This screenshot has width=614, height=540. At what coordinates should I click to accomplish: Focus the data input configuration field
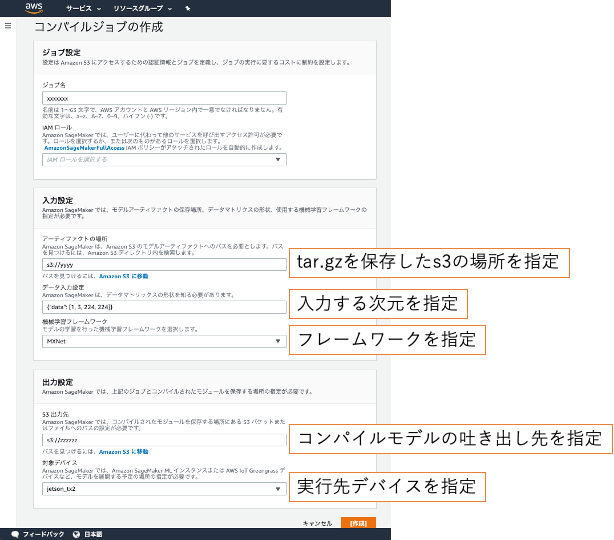[x=164, y=307]
